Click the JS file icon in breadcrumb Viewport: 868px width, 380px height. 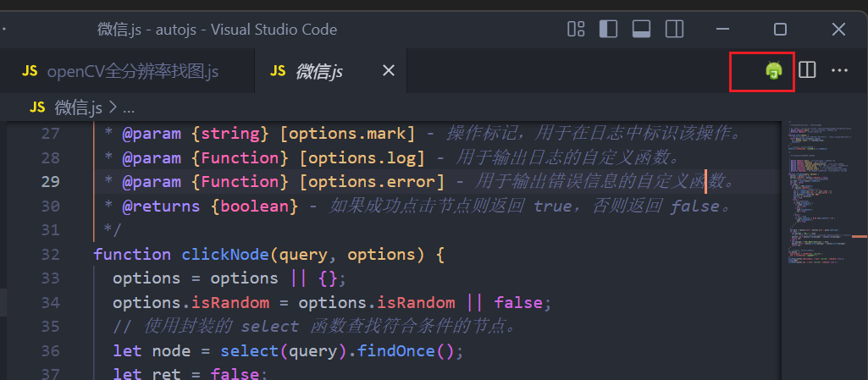(37, 107)
